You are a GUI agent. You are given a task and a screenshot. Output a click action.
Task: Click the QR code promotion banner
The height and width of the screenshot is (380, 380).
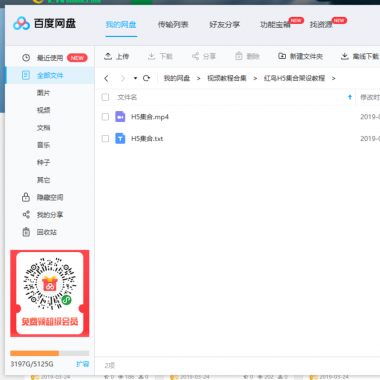pos(50,293)
